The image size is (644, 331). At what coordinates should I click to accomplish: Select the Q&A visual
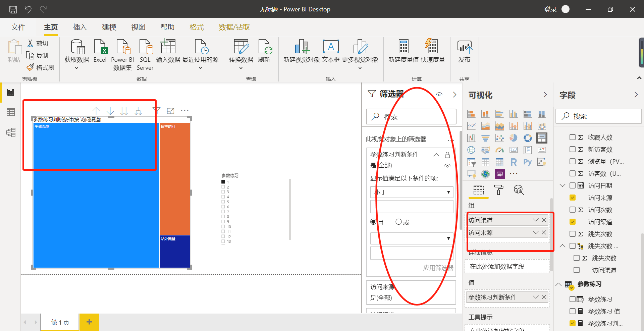pyautogui.click(x=471, y=174)
